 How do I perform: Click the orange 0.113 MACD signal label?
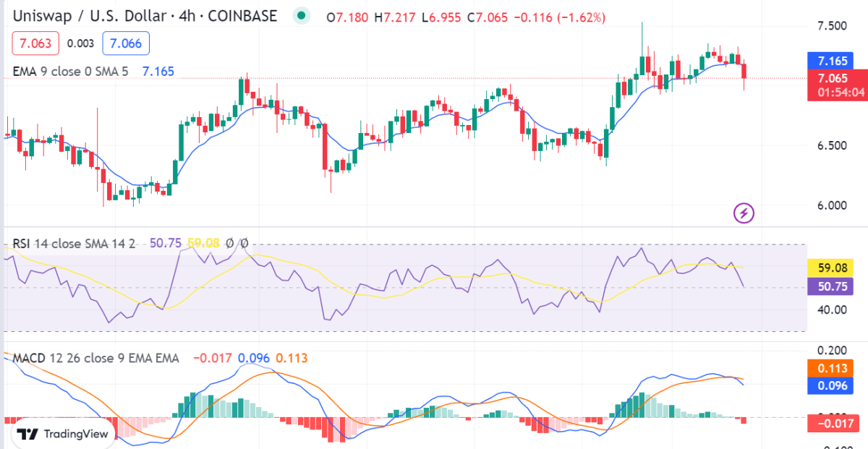pos(832,368)
